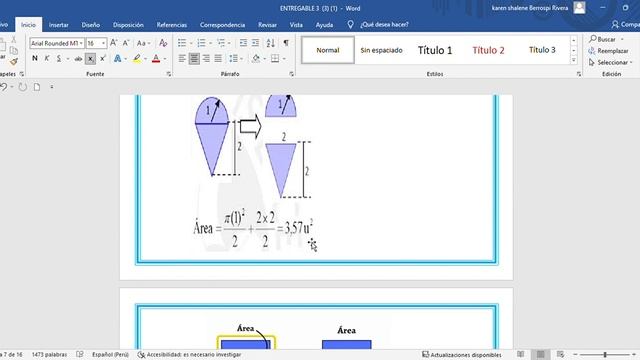Screen dimensions: 640x360
Task: Click the Cut scissors icon
Action: click(13, 40)
